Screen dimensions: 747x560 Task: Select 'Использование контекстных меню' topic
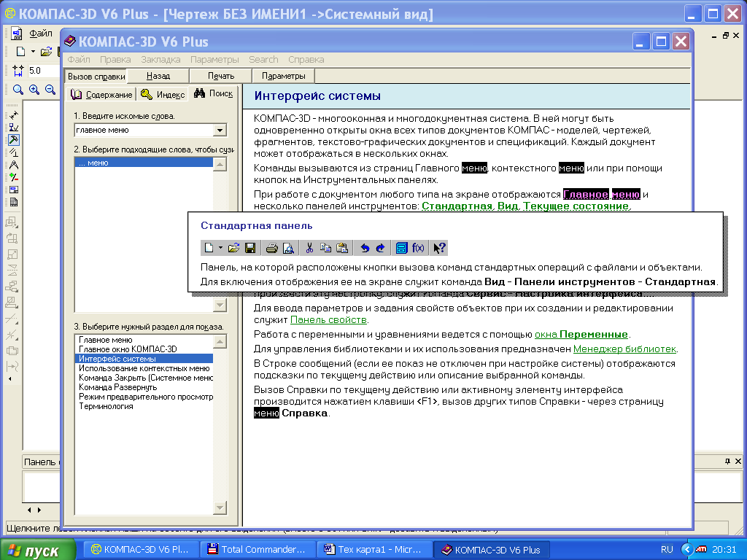coord(144,368)
